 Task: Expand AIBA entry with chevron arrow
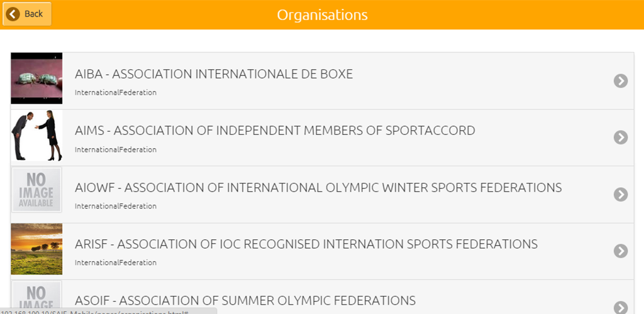click(x=621, y=80)
